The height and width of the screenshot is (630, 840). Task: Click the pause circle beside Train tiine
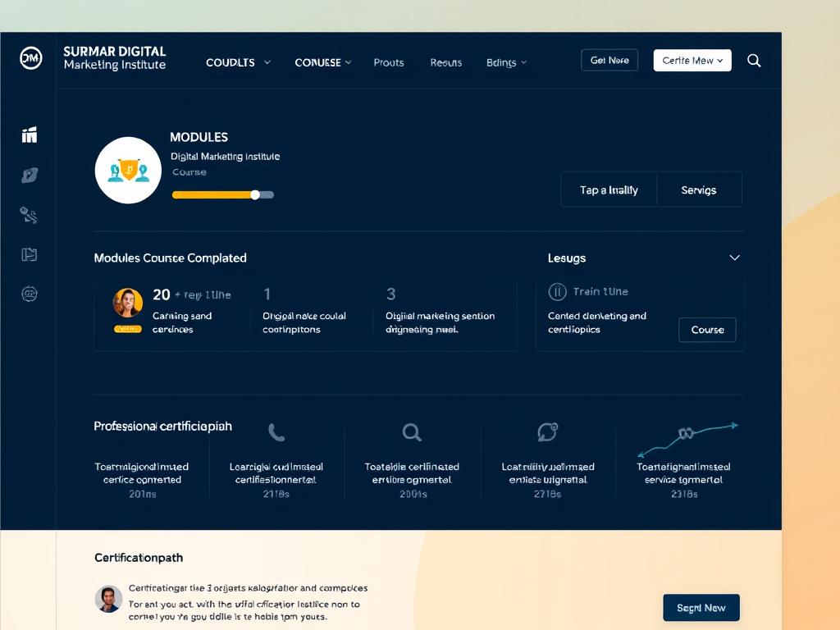coord(557,292)
